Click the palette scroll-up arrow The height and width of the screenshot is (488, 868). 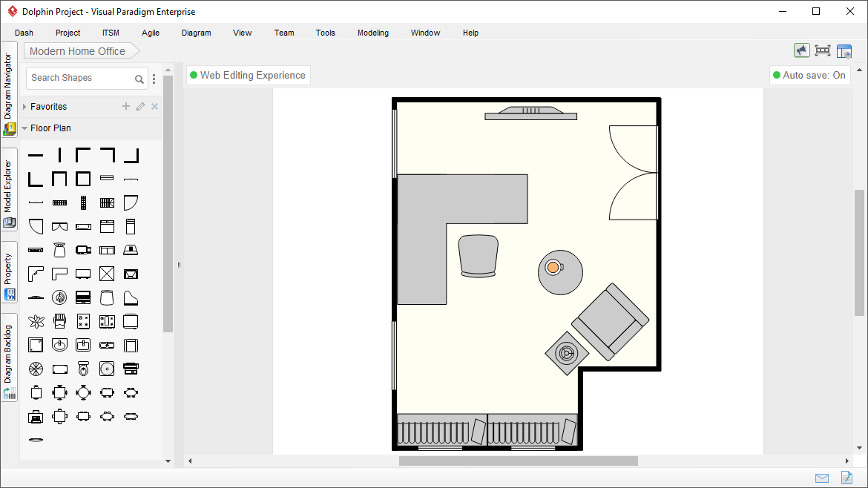click(168, 70)
